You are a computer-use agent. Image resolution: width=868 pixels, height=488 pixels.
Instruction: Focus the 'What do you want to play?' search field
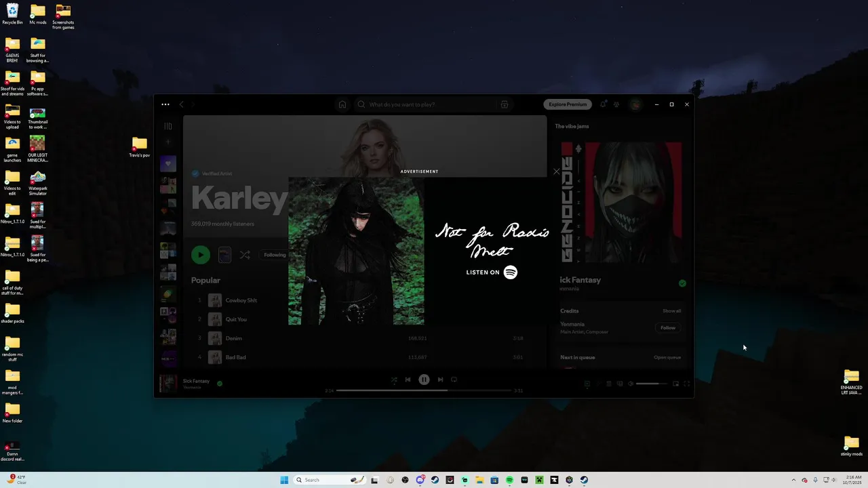click(434, 104)
